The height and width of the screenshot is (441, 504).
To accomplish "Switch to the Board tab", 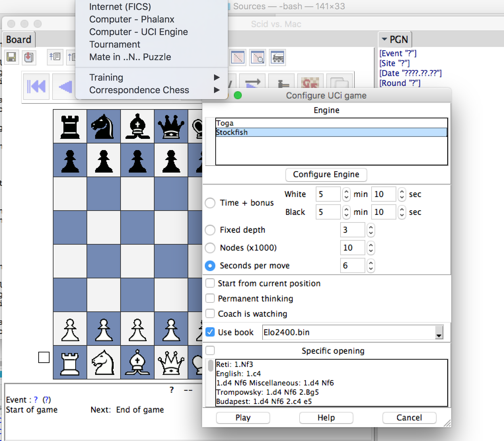I will (x=19, y=40).
